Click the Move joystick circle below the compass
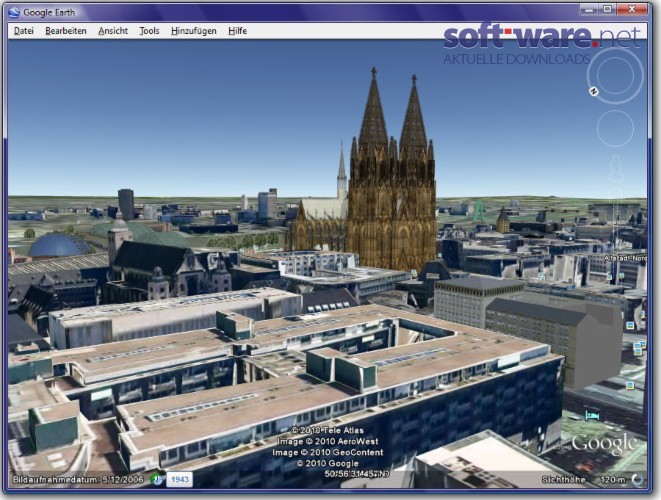The height and width of the screenshot is (500, 661). [x=615, y=128]
